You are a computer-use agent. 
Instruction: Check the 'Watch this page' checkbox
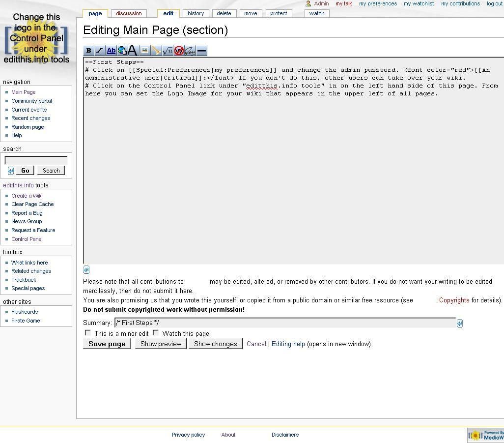point(156,333)
